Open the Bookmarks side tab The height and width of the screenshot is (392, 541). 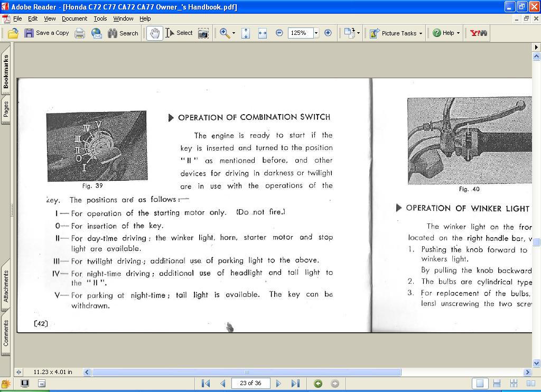(x=6, y=71)
